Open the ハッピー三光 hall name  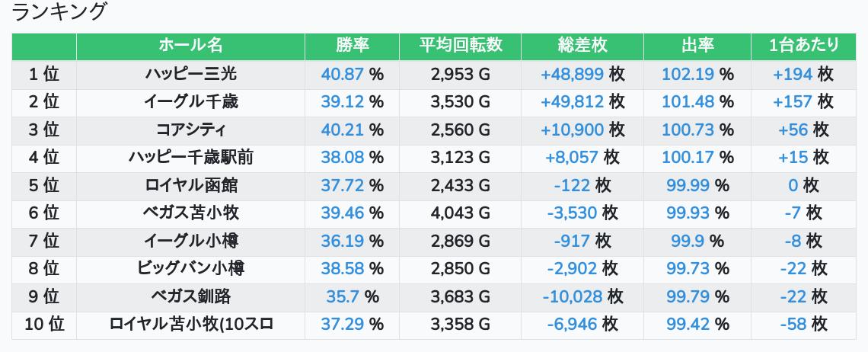190,74
